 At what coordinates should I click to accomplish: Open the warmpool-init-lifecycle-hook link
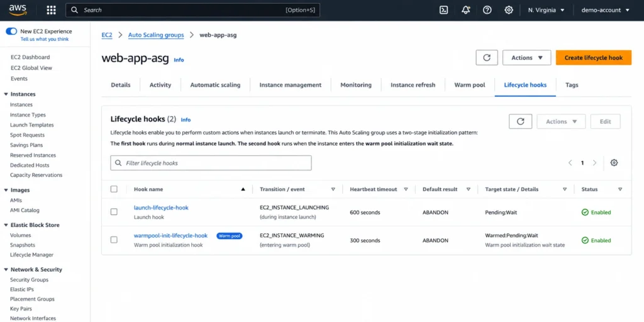[170, 235]
